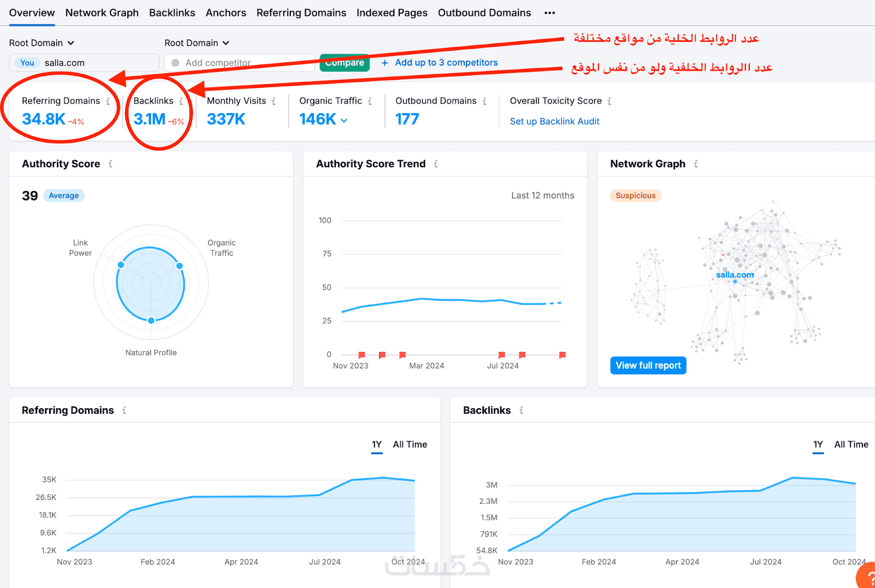Viewport: 875px width, 588px height.
Task: Focus the Add competitor input field
Action: pyautogui.click(x=240, y=62)
